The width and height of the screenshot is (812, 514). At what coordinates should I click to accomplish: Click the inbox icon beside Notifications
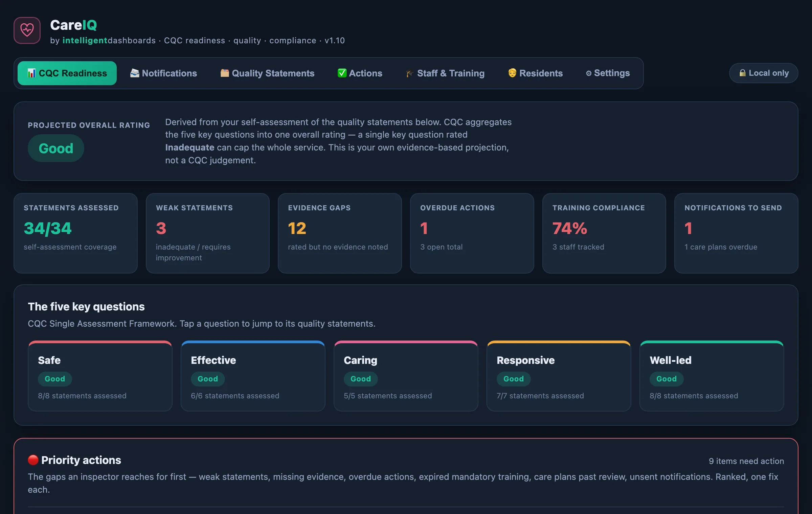(135, 73)
